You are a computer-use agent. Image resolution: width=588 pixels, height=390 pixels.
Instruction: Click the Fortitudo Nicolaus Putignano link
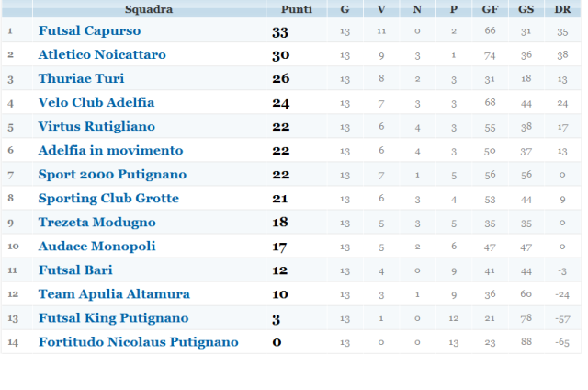point(139,342)
